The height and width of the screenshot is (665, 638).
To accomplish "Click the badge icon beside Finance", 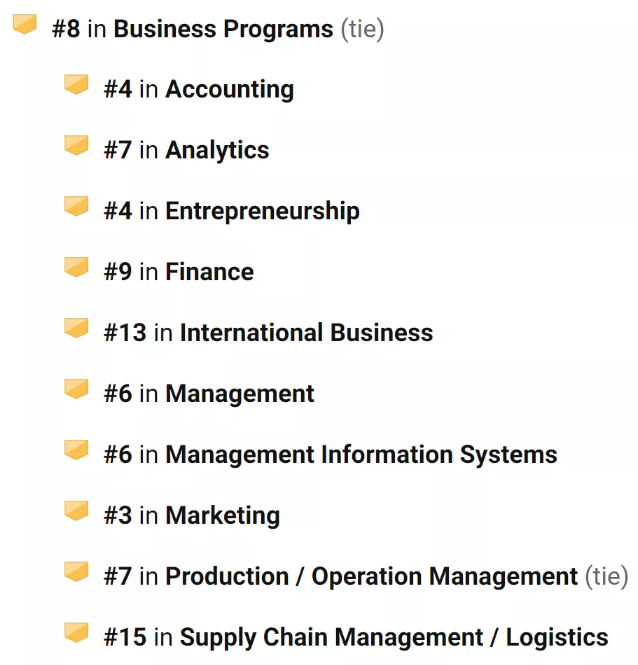I will coord(76,267).
